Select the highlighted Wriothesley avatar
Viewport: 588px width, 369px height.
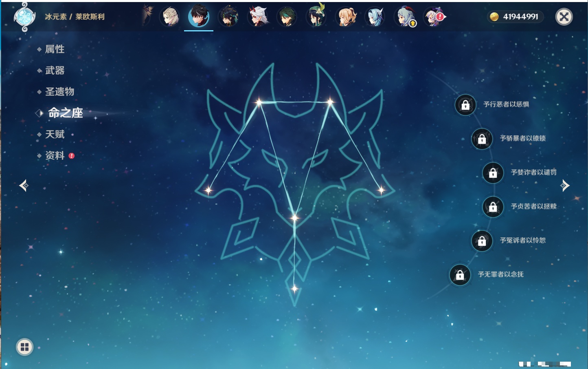click(x=199, y=16)
